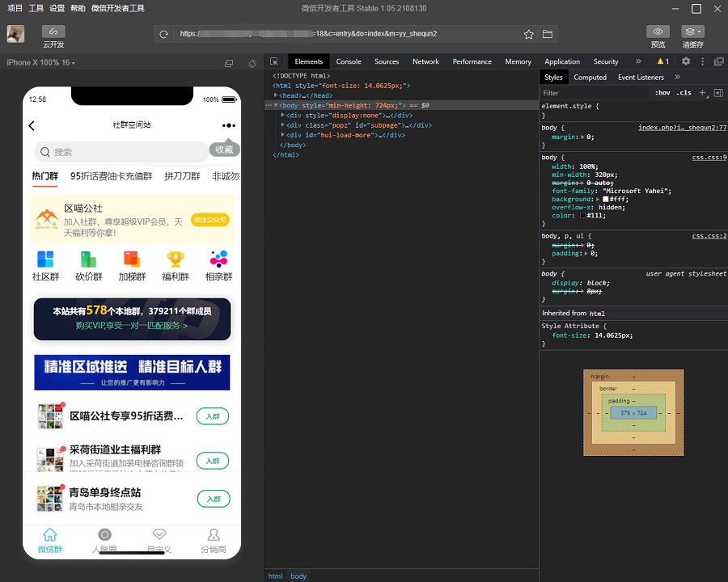Reload the page with the refresh icon
The width and height of the screenshot is (728, 582).
click(163, 34)
